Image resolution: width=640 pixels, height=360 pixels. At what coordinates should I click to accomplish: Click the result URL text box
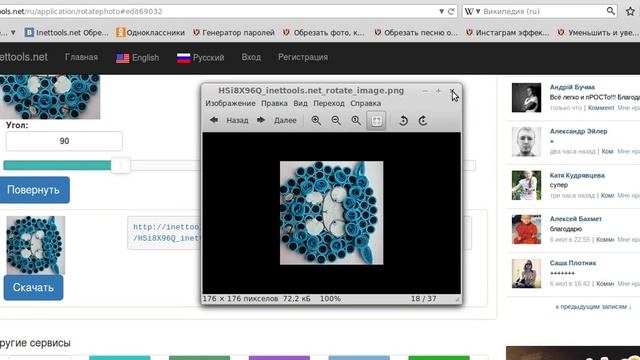click(x=164, y=233)
